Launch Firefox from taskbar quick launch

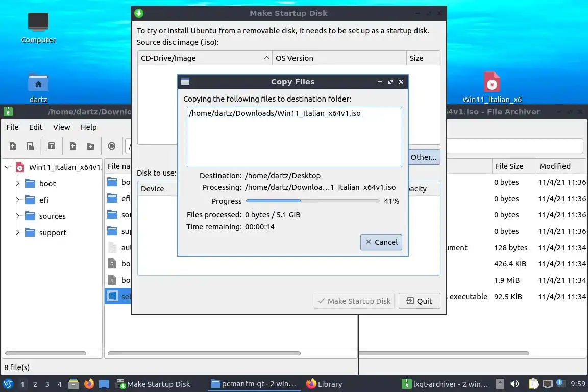pyautogui.click(x=89, y=384)
